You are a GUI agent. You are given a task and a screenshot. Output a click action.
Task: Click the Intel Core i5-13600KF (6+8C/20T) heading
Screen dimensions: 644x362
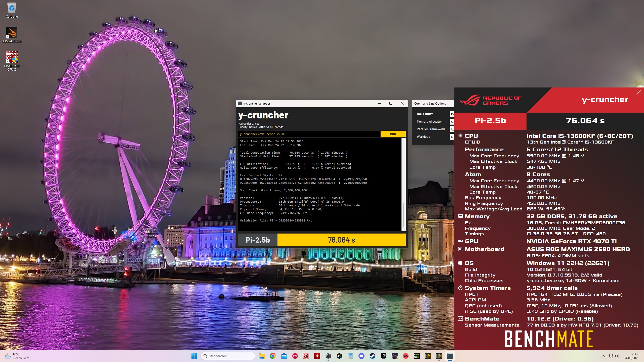coord(580,136)
